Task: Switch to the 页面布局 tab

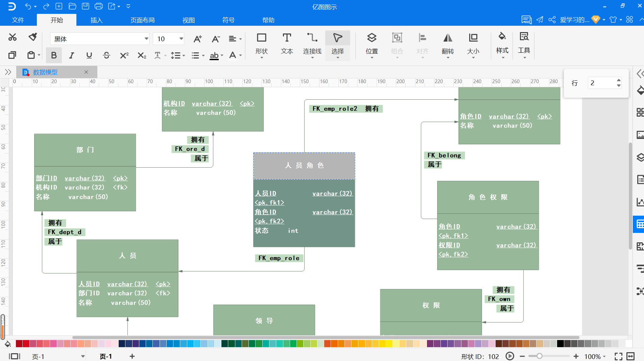Action: pos(143,20)
